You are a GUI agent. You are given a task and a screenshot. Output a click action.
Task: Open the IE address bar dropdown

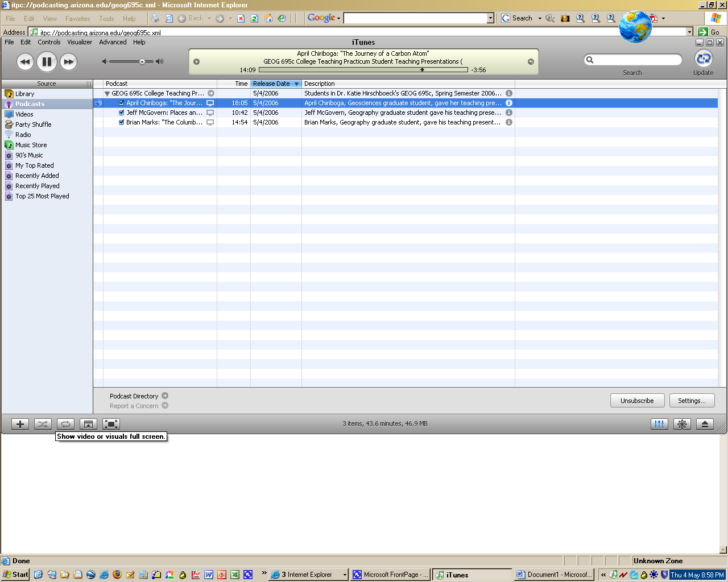[x=689, y=32]
